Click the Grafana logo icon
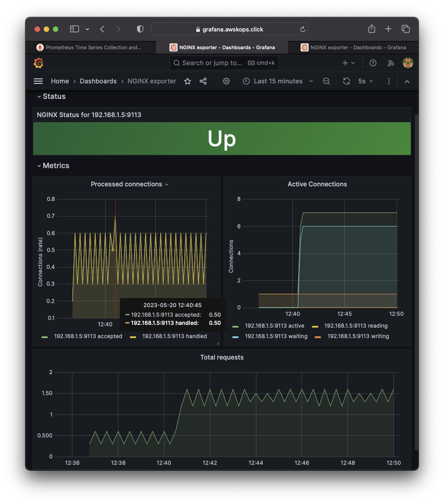This screenshot has height=504, width=444. point(39,63)
